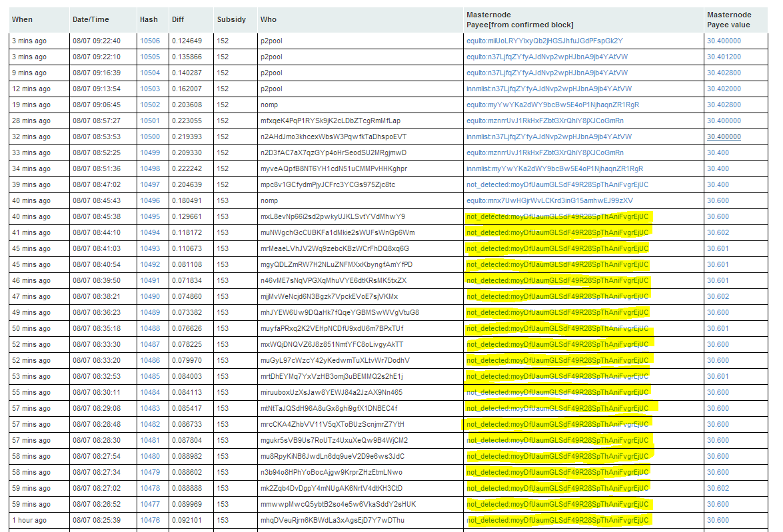Open payee value 30.600 for block 10496
This screenshot has width=783, height=532.
[718, 200]
